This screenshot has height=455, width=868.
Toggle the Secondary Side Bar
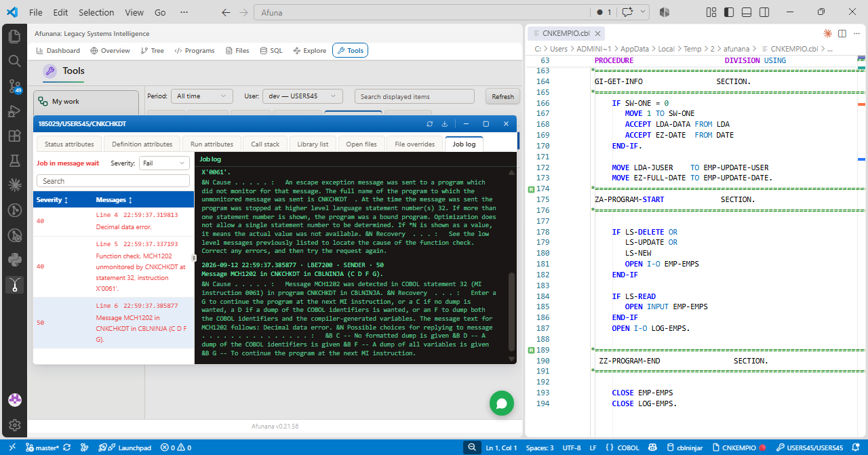tap(764, 12)
